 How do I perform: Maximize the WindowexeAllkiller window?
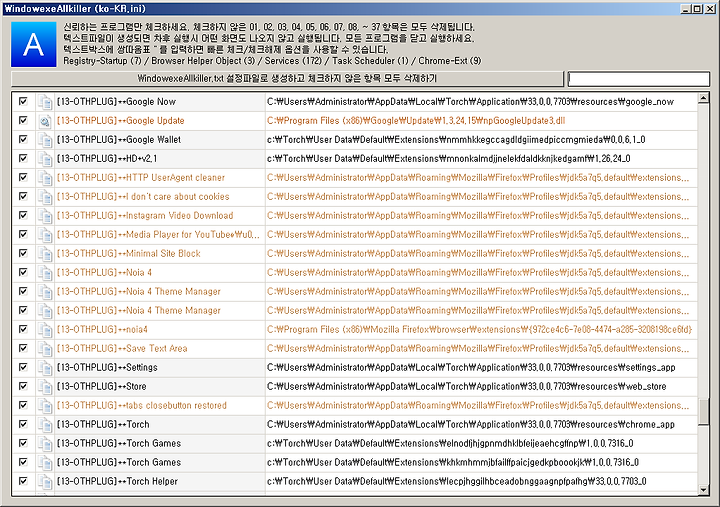coord(697,9)
